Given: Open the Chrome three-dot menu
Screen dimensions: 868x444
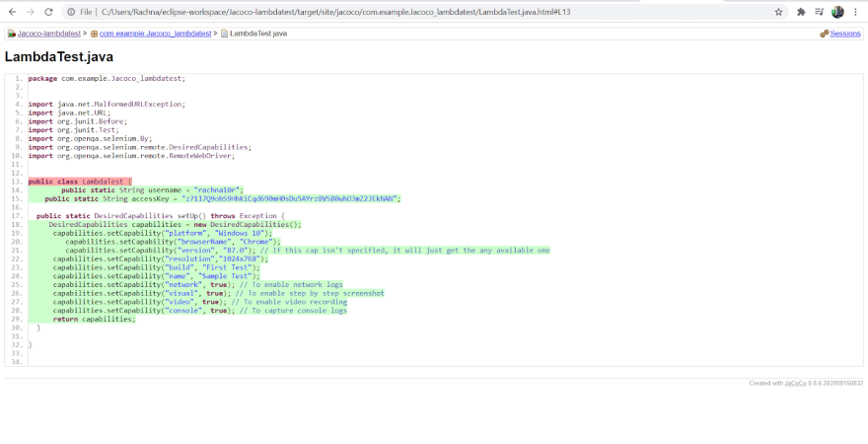Looking at the screenshot, I should (855, 12).
